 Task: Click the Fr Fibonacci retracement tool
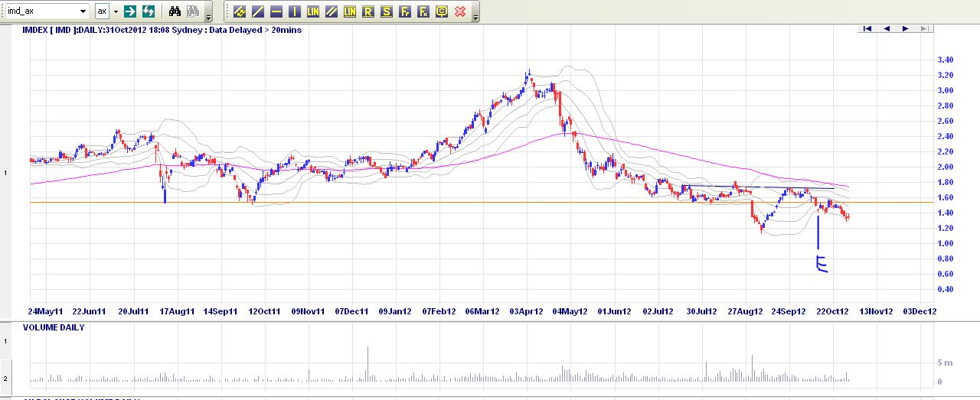tap(405, 11)
